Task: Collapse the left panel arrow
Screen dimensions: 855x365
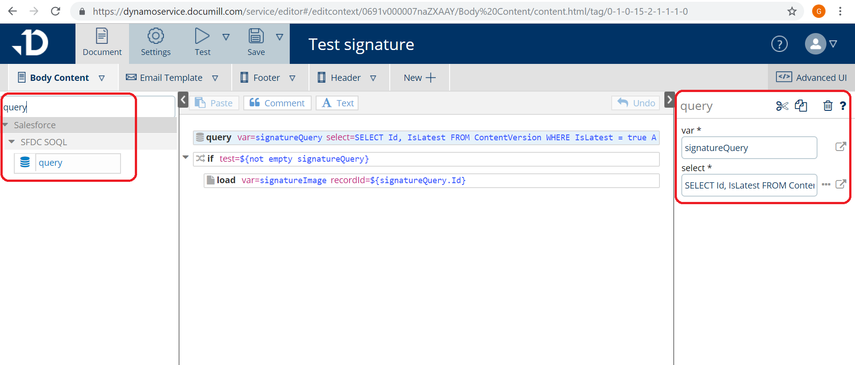Action: (x=183, y=100)
